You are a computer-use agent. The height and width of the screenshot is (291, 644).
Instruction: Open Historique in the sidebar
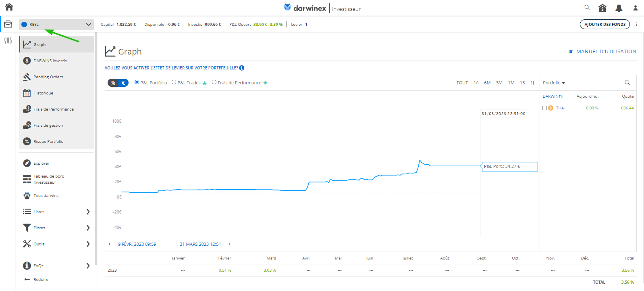click(x=43, y=93)
